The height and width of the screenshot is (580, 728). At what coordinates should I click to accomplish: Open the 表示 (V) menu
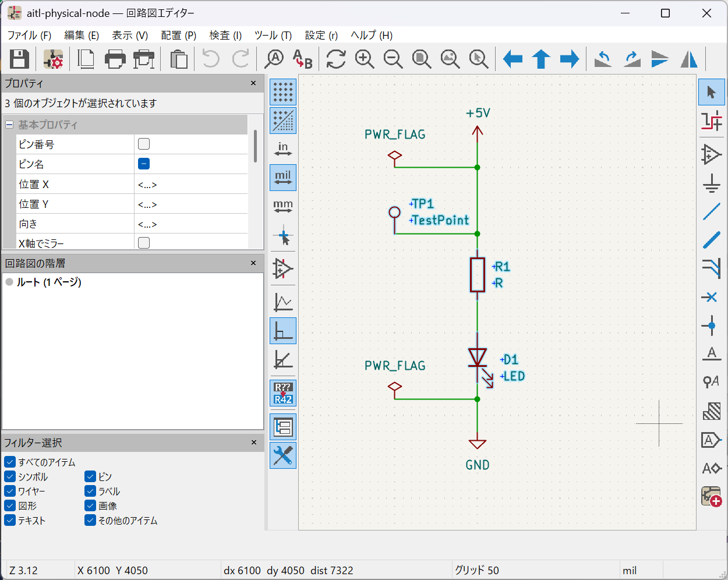tap(130, 35)
